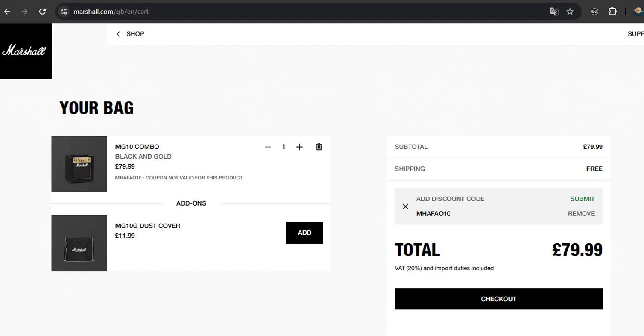Click the browser forward arrow

(24, 12)
